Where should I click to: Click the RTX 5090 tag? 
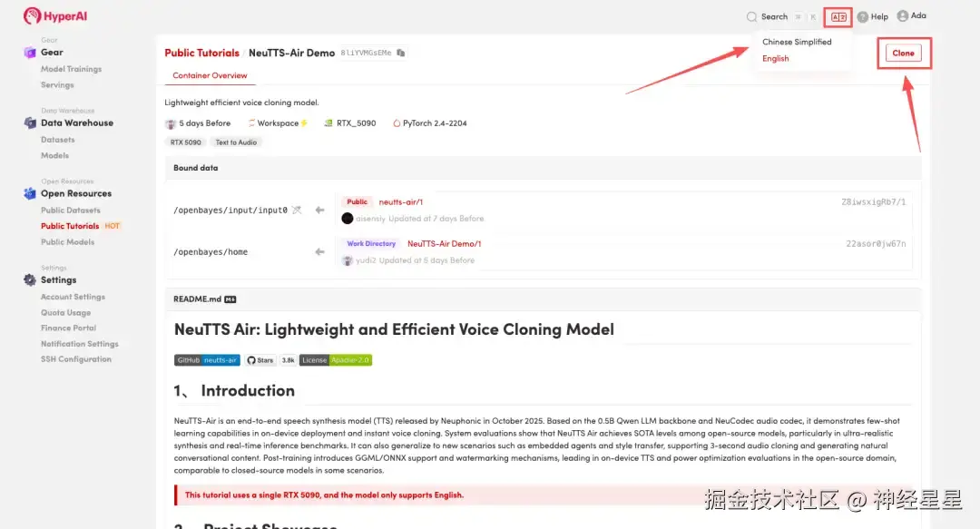[186, 142]
